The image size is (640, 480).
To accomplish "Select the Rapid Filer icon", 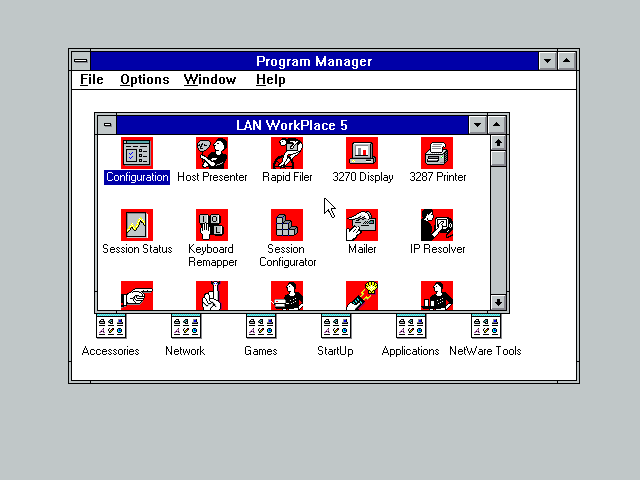I will coord(287,153).
